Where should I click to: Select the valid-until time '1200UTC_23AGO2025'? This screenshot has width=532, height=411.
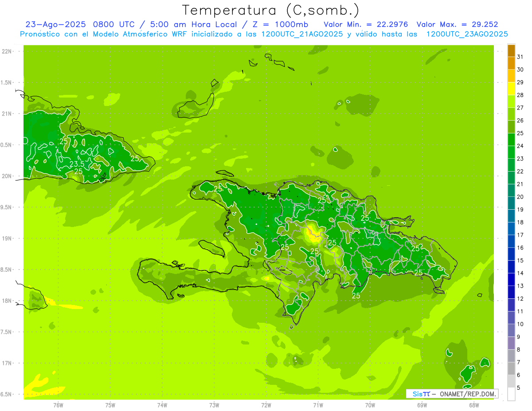pyautogui.click(x=467, y=34)
